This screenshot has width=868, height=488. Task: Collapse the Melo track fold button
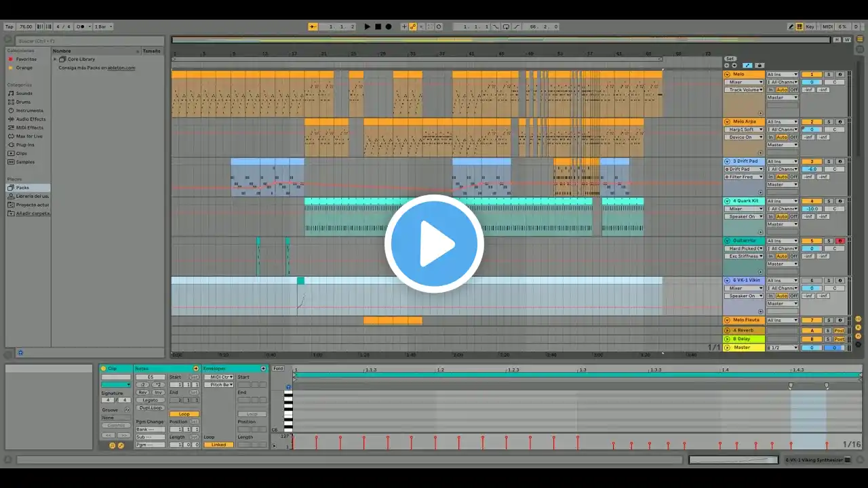pyautogui.click(x=728, y=74)
